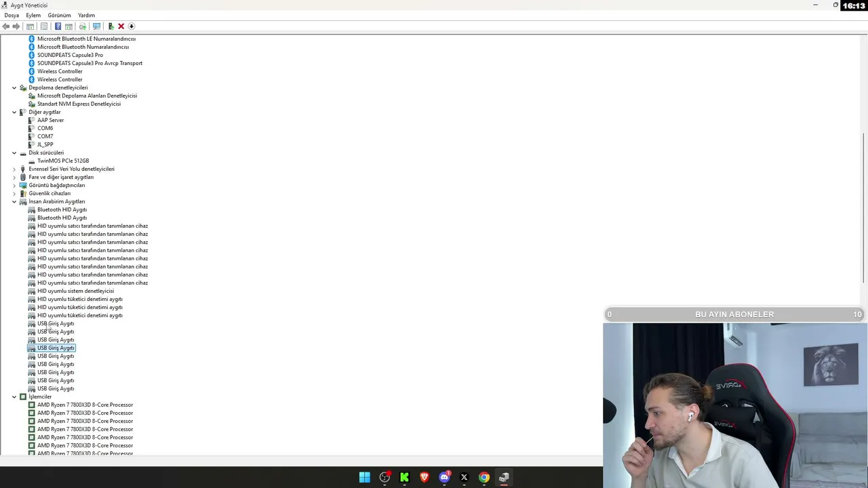Open the Görünüm menu

pyautogui.click(x=59, y=15)
